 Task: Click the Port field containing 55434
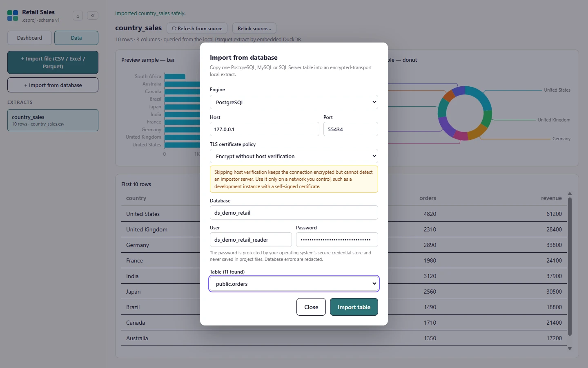tap(351, 129)
